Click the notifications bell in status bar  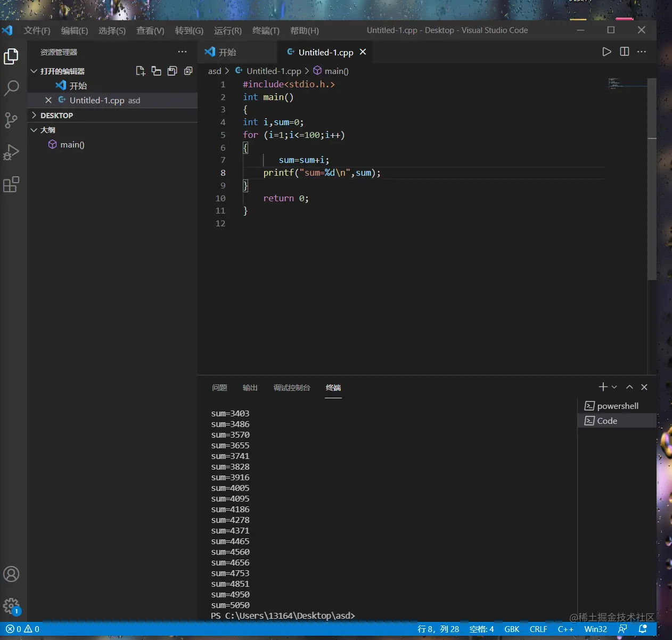[x=643, y=629]
